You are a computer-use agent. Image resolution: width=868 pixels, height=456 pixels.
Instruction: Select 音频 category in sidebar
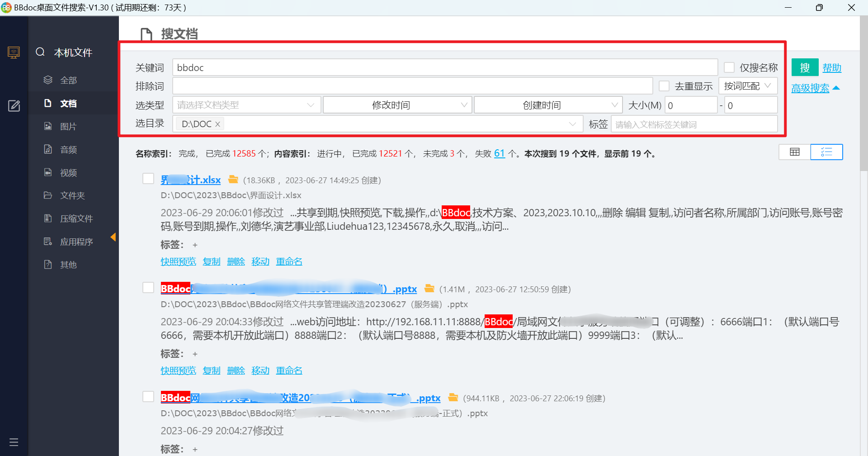(69, 149)
